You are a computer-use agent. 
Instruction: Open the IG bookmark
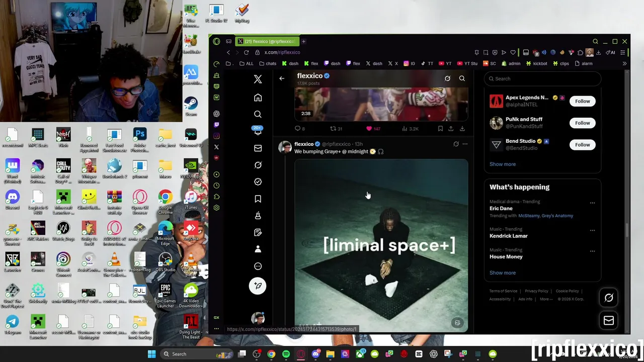tap(409, 64)
